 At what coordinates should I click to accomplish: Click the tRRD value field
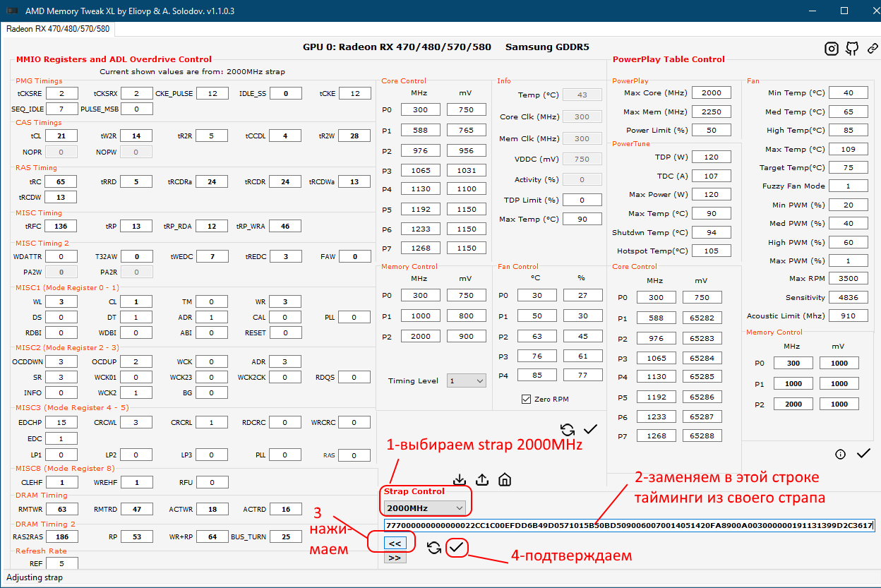[137, 181]
